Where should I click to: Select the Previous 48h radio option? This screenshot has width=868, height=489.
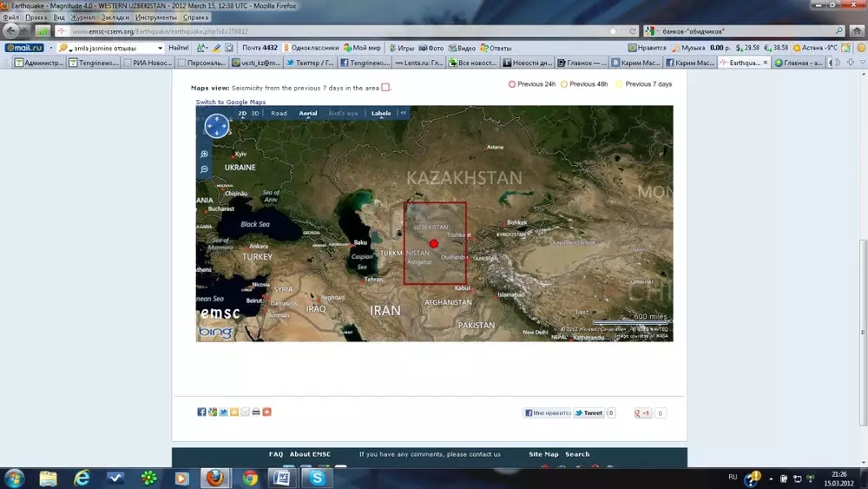tap(564, 84)
